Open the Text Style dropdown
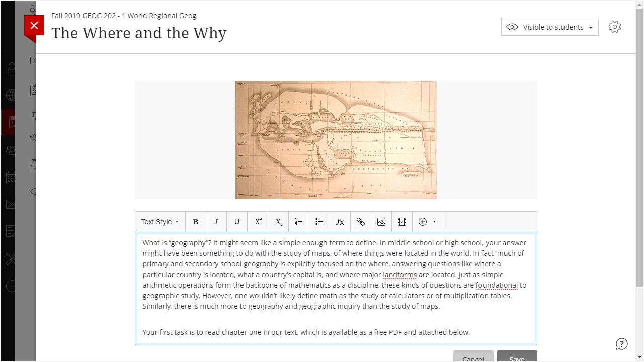Screen dimensions: 644x362 tap(160, 222)
